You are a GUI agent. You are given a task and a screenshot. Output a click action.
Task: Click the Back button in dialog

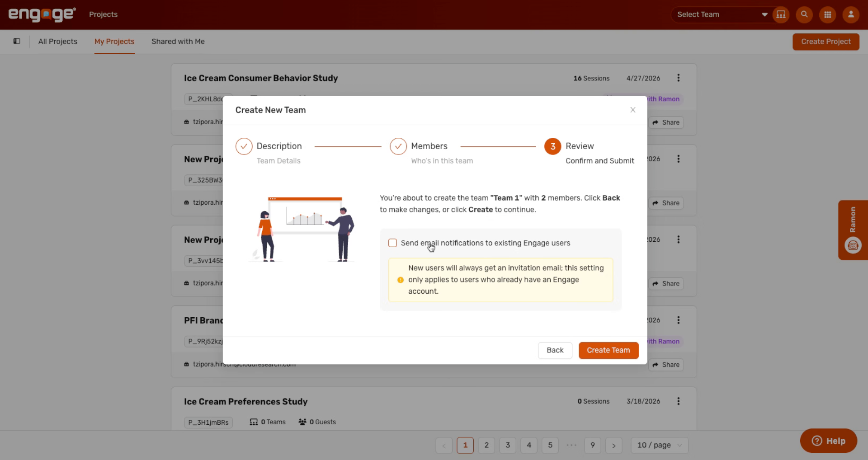pos(555,350)
